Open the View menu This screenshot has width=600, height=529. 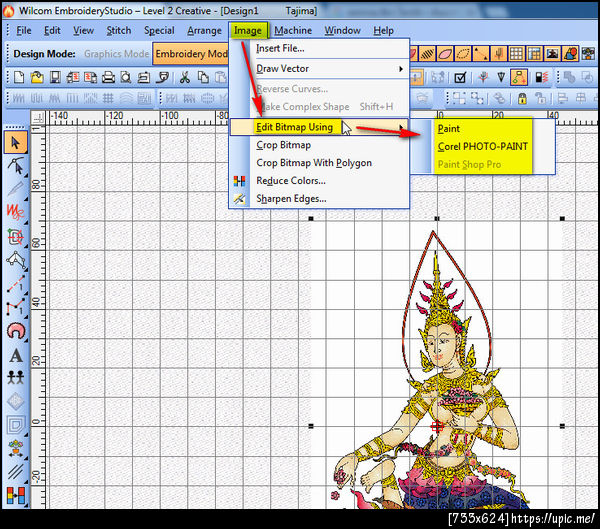(x=83, y=30)
